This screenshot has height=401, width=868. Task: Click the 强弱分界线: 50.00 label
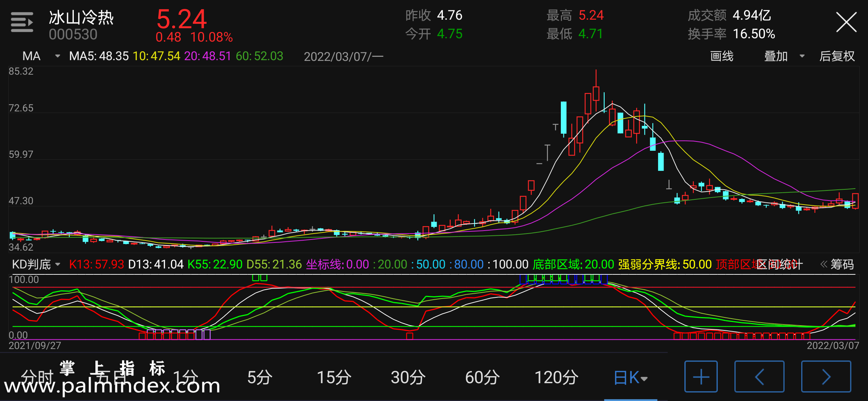(x=665, y=264)
